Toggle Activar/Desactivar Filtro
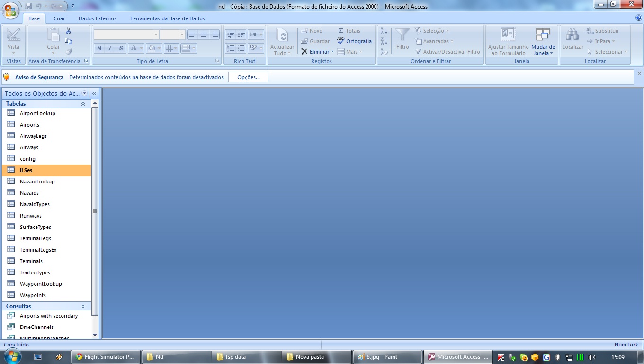 click(x=447, y=52)
